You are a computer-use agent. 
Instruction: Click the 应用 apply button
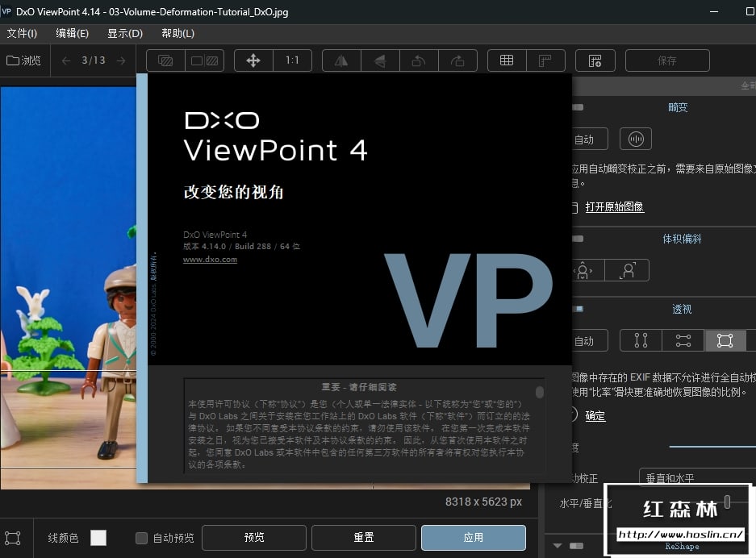pyautogui.click(x=474, y=537)
